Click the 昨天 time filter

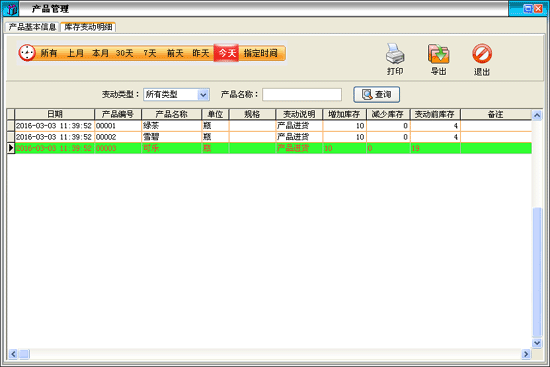201,53
